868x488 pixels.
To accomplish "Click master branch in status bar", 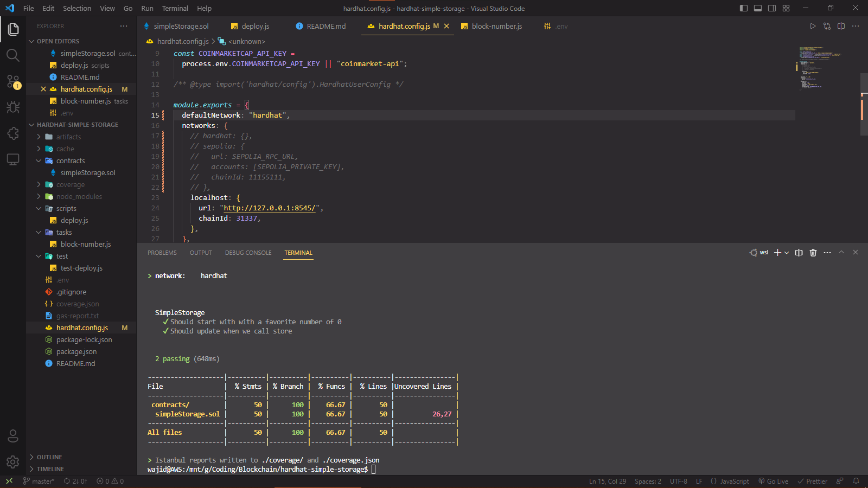I will coord(39,481).
